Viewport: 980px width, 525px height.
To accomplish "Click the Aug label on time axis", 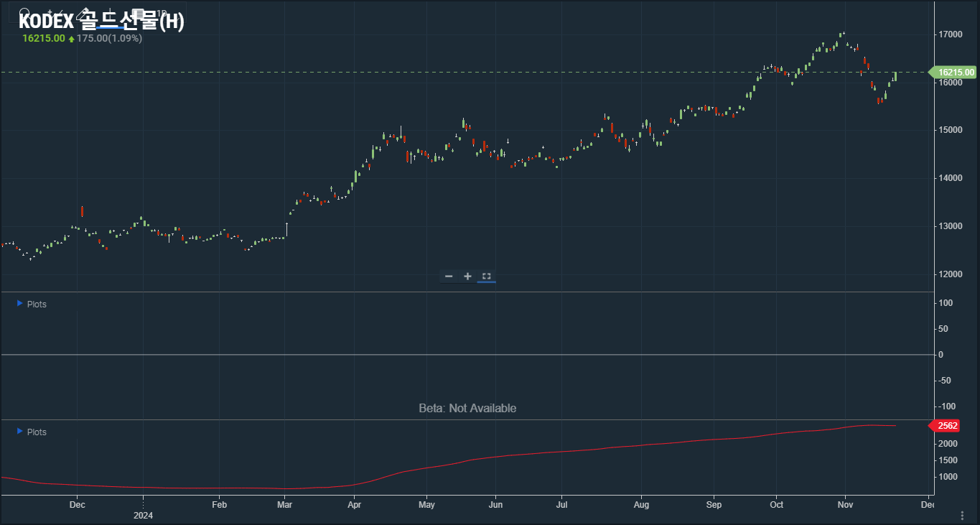I will tap(641, 505).
